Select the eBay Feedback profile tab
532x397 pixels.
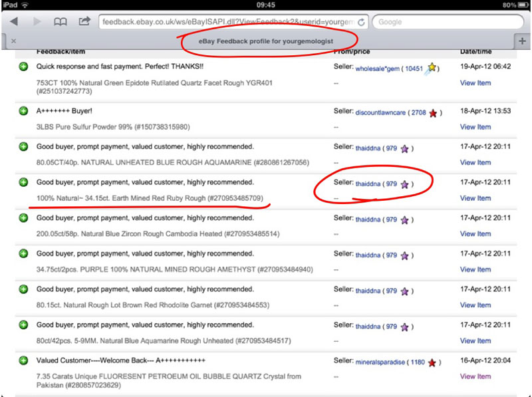265,41
